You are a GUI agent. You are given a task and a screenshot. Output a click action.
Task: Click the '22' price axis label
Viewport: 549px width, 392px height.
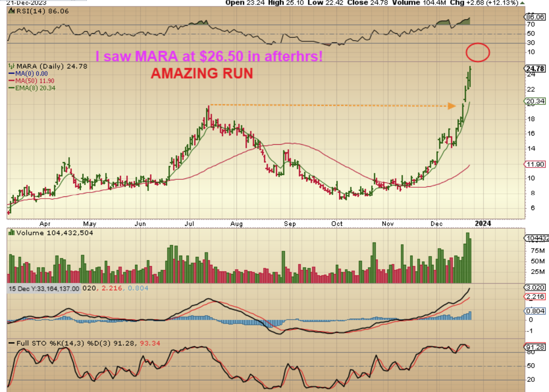coord(531,89)
